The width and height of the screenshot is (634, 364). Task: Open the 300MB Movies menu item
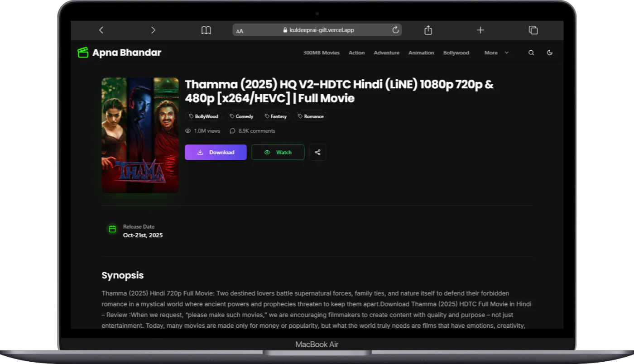point(321,53)
